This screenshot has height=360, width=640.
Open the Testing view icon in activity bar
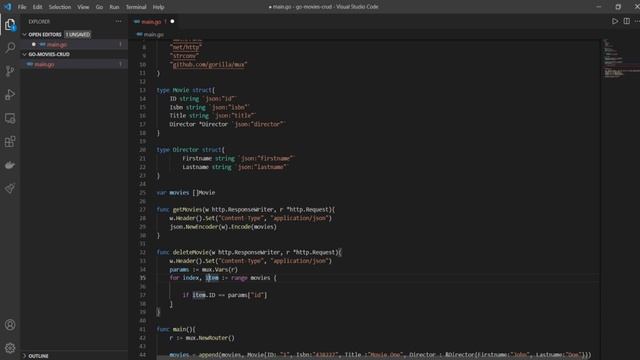pos(10,189)
